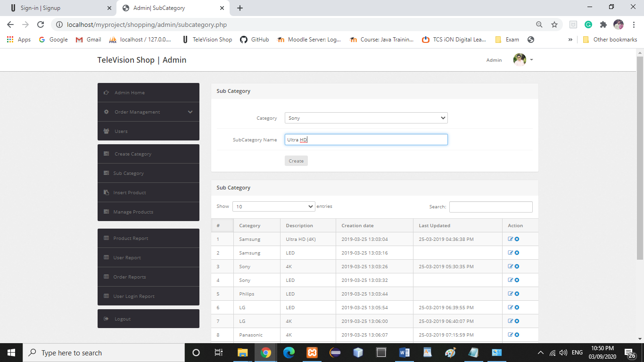Sort by the Category column header
Image resolution: width=644 pixels, height=362 pixels.
(257, 225)
